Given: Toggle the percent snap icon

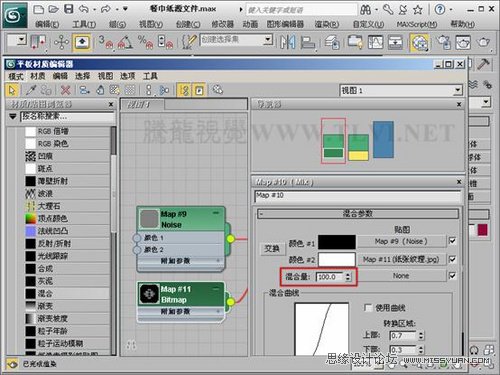Looking at the screenshot, I should coord(146,43).
